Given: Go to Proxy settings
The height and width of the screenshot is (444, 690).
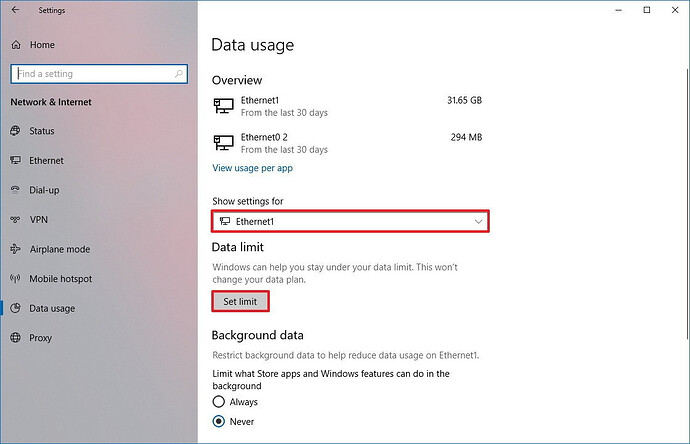Looking at the screenshot, I should [x=40, y=338].
